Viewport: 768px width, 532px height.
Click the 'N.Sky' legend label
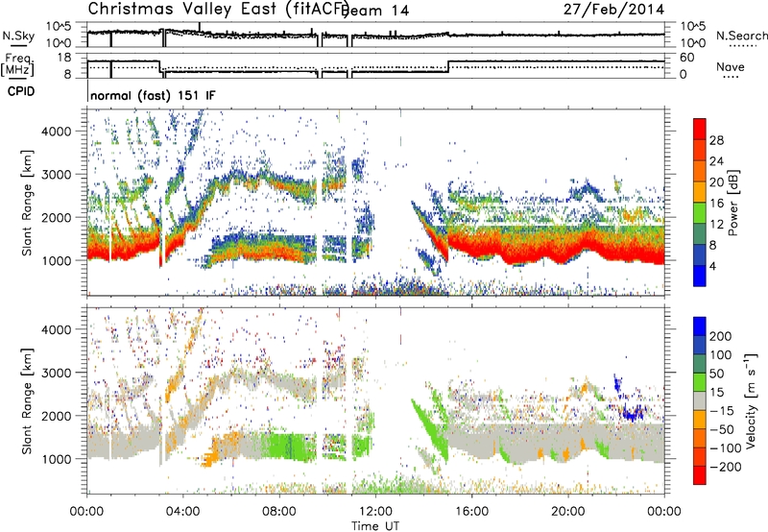[x=18, y=36]
